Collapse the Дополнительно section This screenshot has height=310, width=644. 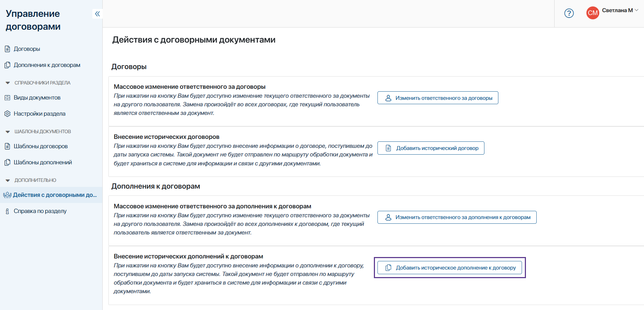coord(8,180)
